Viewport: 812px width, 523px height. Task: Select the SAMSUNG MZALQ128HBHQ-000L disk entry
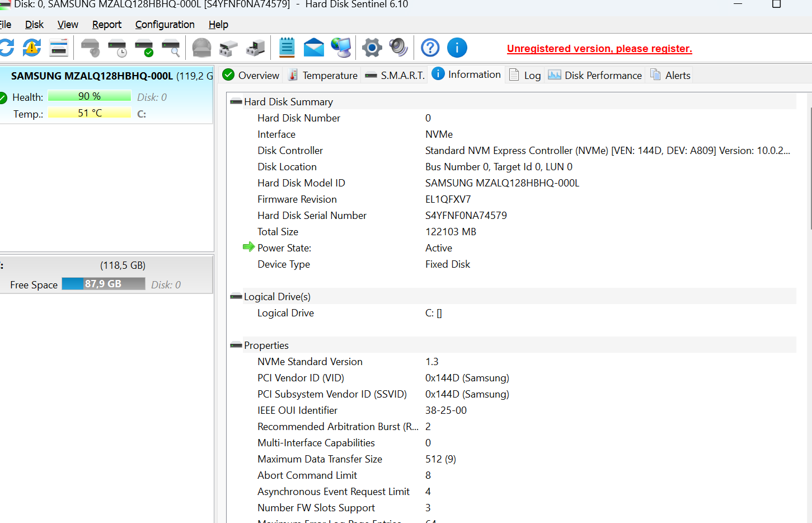[x=92, y=76]
